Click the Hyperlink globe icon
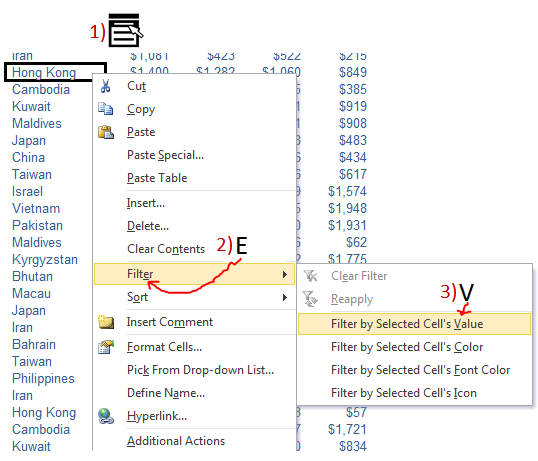This screenshot has width=538, height=461. coord(106,416)
